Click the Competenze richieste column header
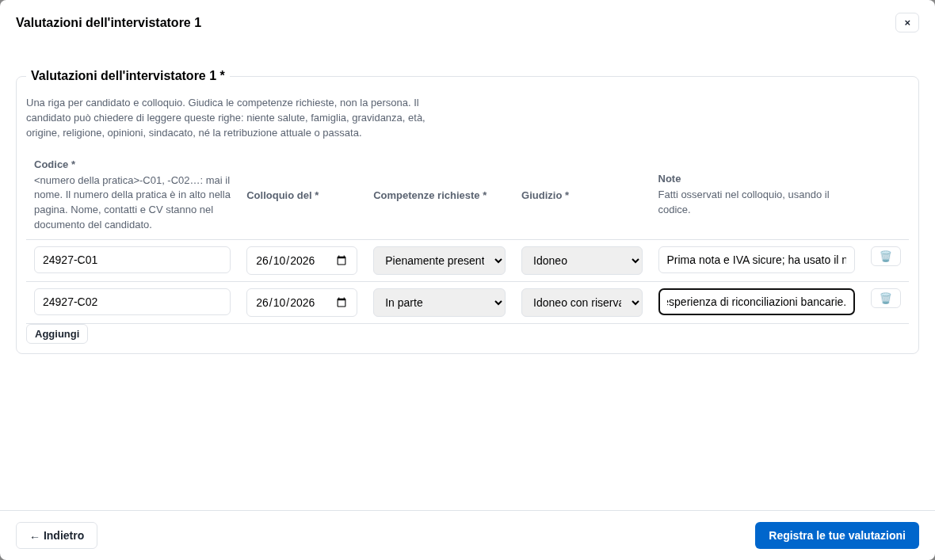 [430, 196]
